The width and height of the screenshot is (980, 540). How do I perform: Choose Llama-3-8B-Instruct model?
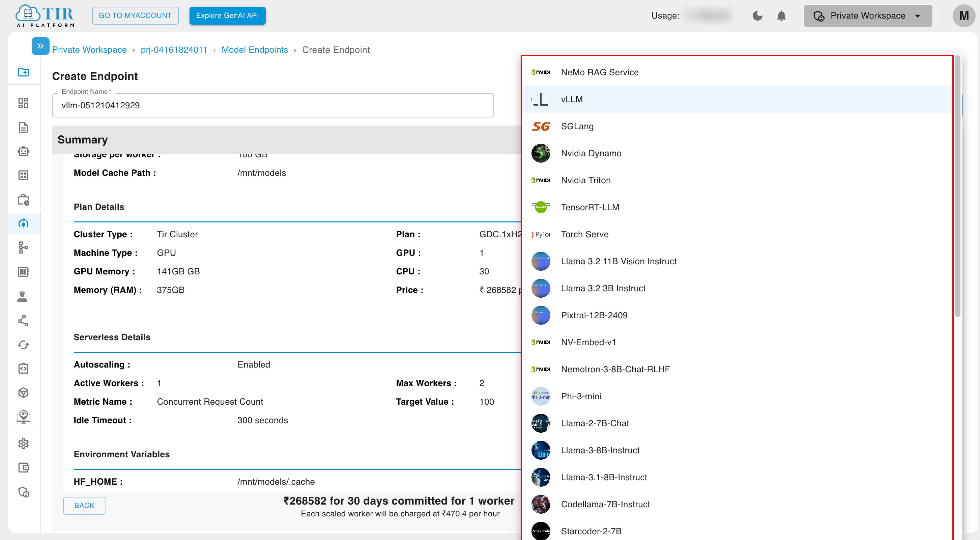coord(737,451)
